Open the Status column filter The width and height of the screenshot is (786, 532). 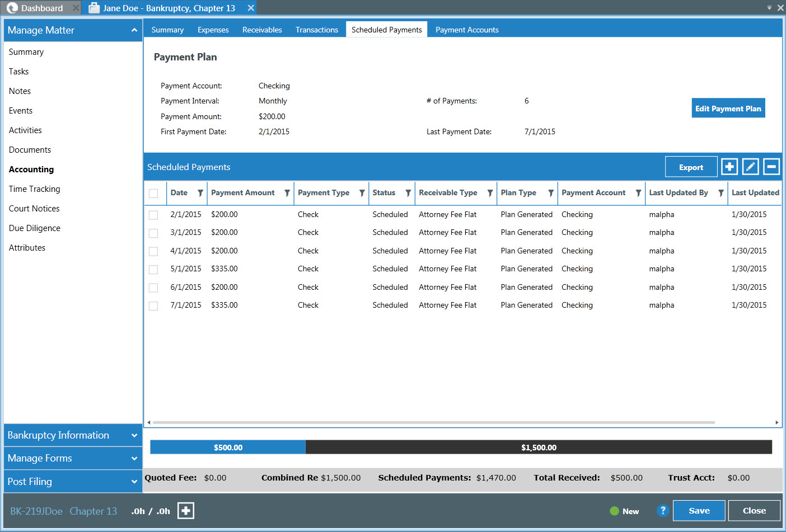coord(408,193)
